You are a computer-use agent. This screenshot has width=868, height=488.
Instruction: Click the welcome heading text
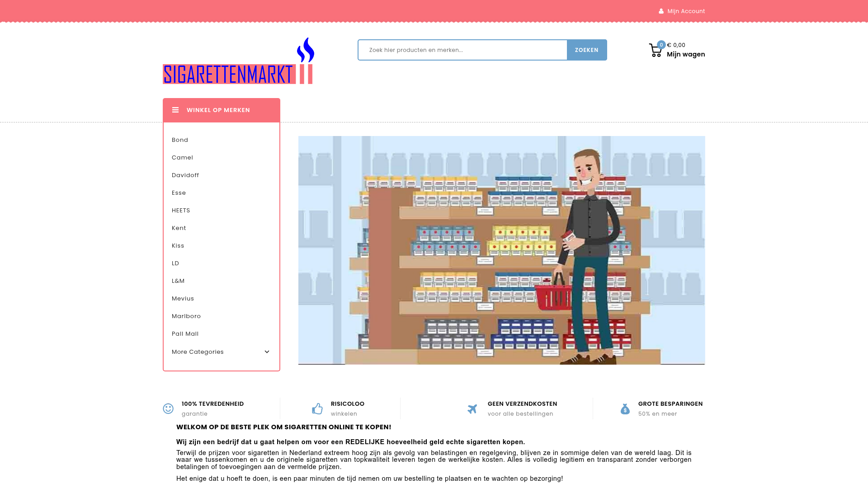coord(284,427)
